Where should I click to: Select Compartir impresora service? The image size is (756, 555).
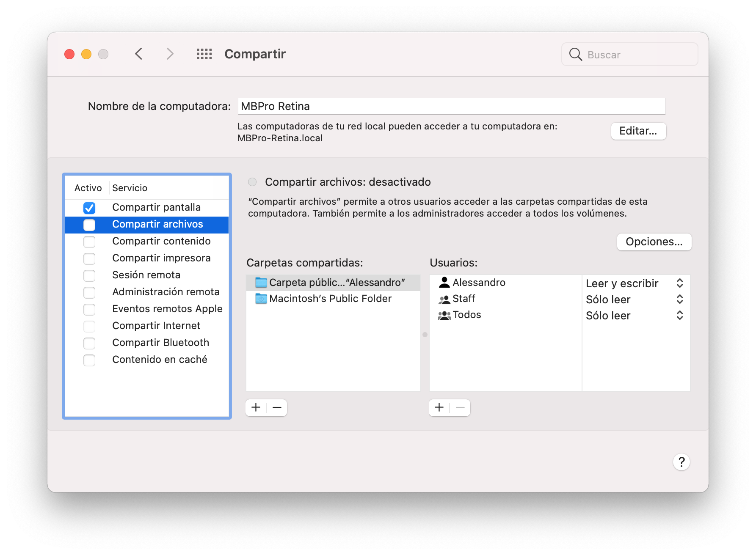161,258
